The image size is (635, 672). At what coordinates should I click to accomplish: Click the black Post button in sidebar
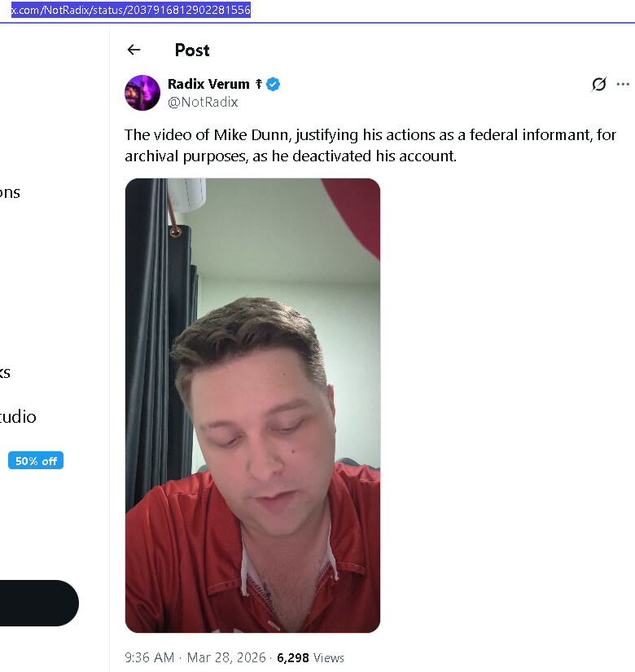click(x=37, y=603)
